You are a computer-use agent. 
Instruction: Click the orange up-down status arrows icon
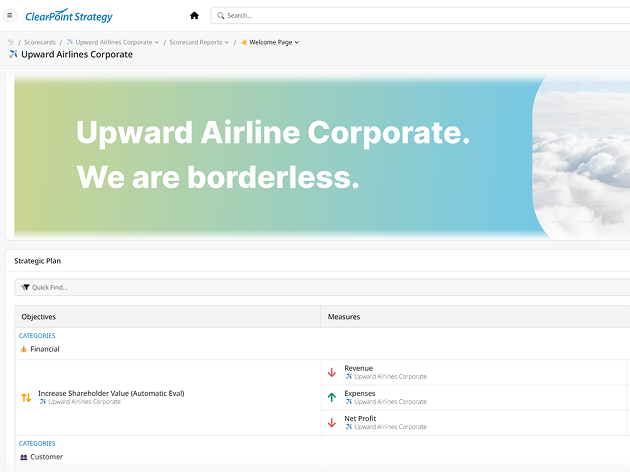click(27, 397)
